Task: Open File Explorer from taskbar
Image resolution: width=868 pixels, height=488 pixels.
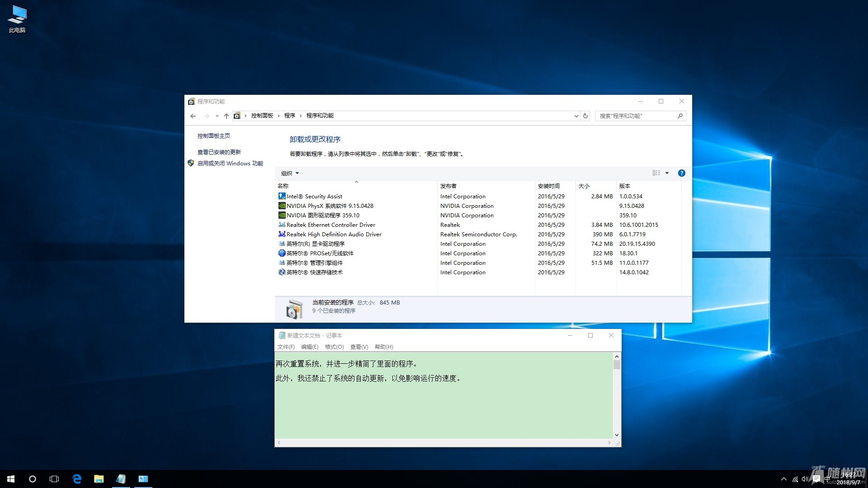Action: click(x=99, y=479)
